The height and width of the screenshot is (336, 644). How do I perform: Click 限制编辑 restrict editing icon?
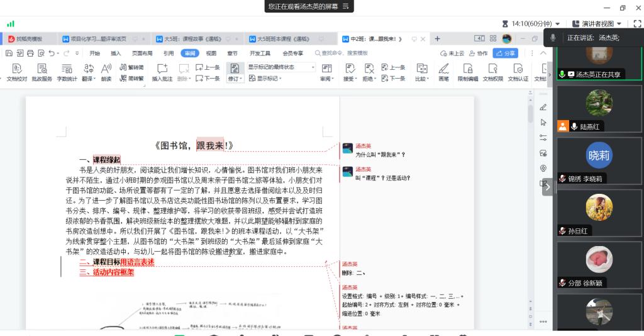[x=468, y=72]
